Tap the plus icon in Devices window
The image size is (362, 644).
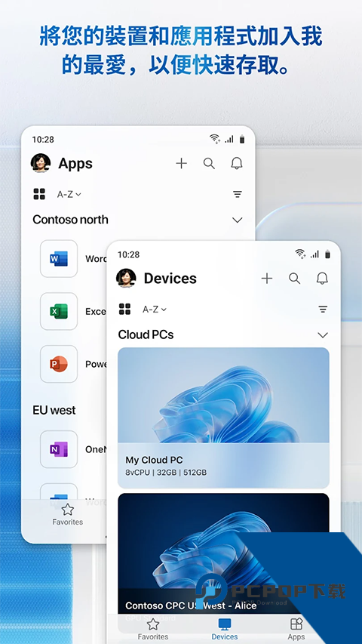click(267, 279)
